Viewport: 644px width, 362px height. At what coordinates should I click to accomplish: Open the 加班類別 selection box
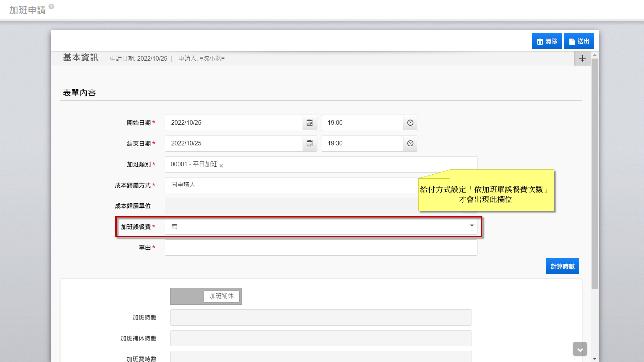339,164
